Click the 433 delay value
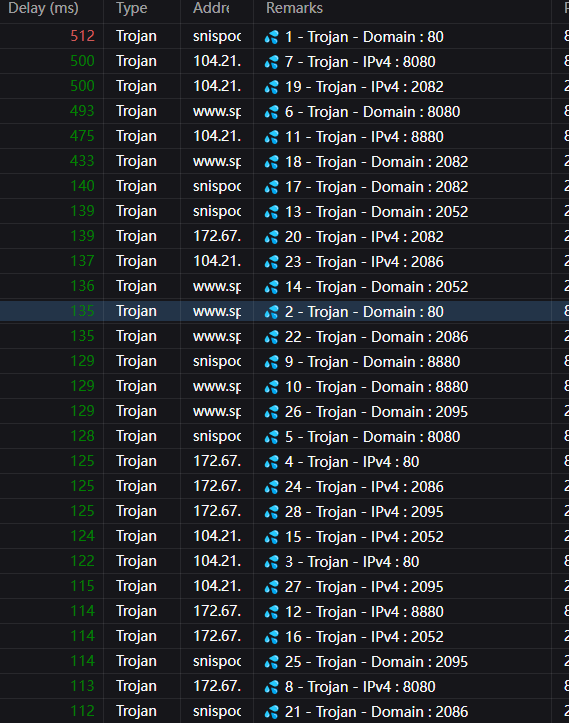 (83, 161)
